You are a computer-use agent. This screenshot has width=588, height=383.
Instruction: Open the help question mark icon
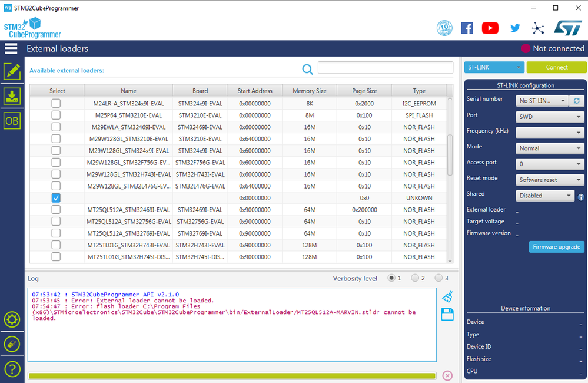pyautogui.click(x=12, y=369)
